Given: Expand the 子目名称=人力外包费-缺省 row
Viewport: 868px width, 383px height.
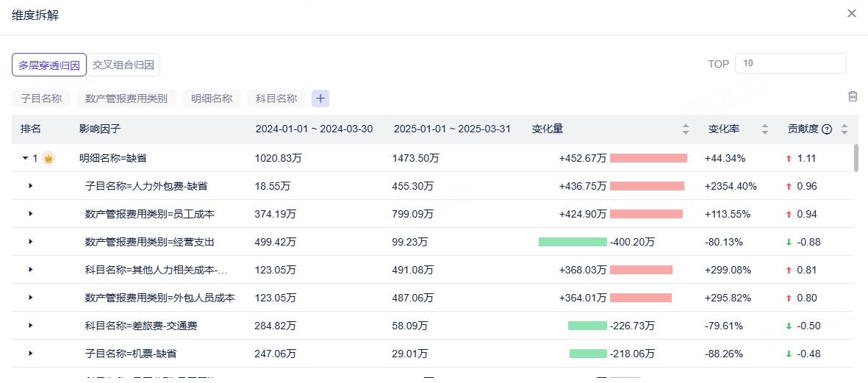Looking at the screenshot, I should (30, 186).
